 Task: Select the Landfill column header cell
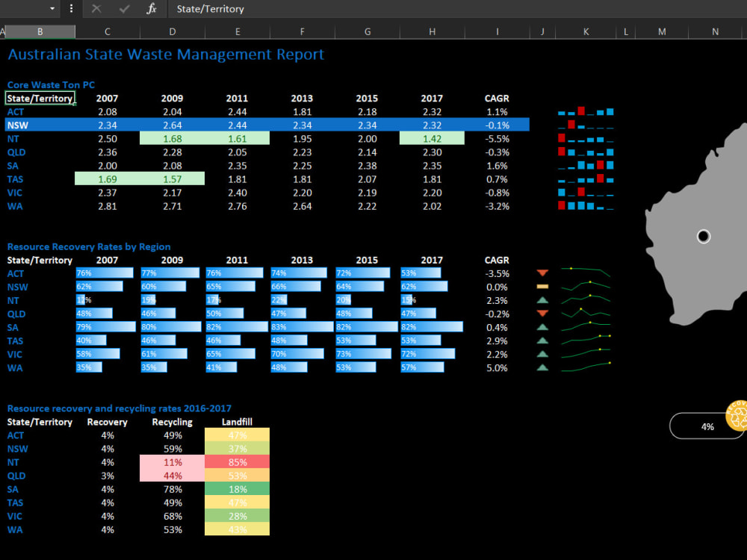(x=237, y=422)
